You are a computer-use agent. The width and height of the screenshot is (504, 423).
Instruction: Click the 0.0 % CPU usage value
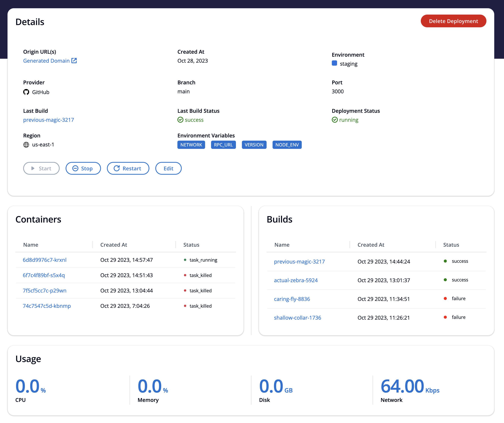point(30,386)
